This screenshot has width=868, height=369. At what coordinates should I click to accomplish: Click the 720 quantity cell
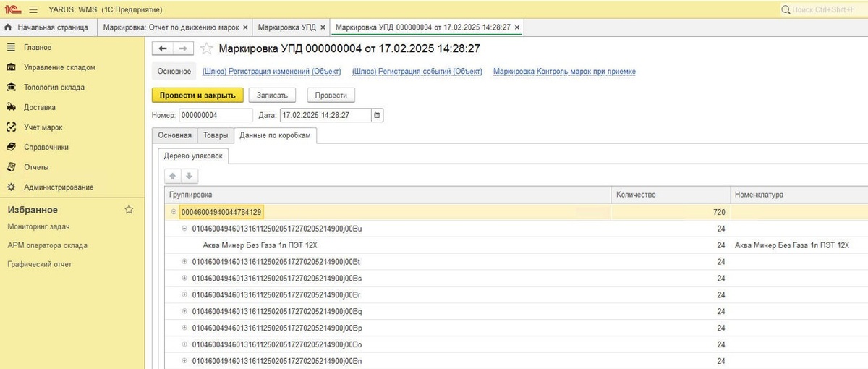[671, 212]
